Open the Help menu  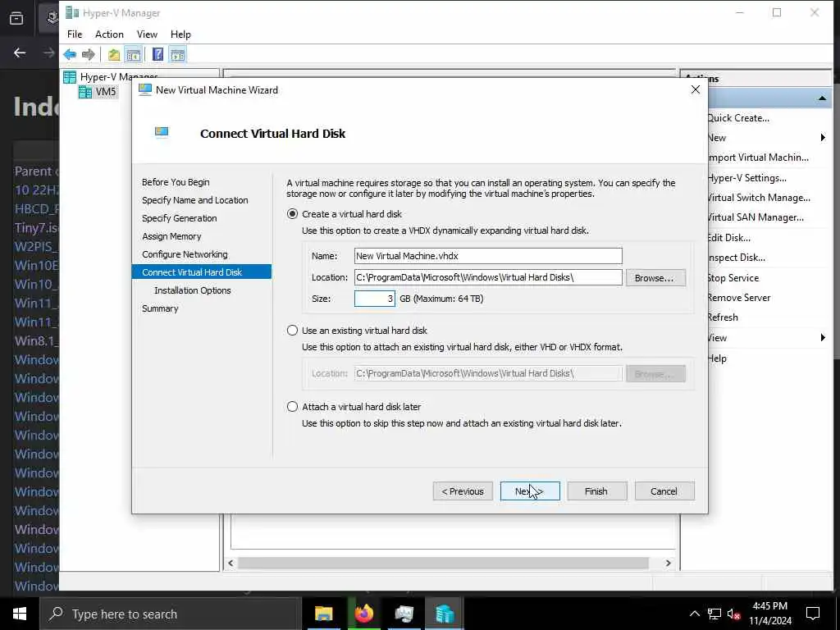pos(180,34)
